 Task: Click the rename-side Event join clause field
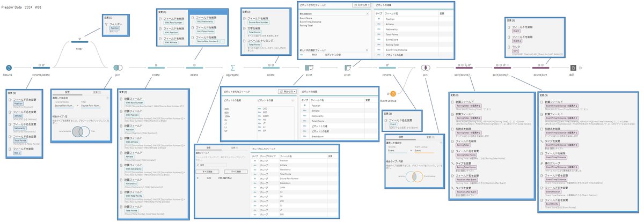pyautogui.click(x=398, y=151)
